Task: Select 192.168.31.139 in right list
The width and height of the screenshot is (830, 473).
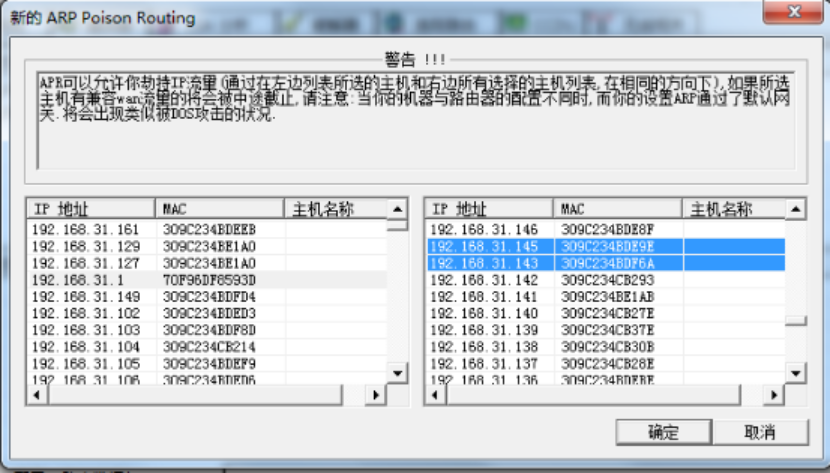Action: (x=606, y=330)
